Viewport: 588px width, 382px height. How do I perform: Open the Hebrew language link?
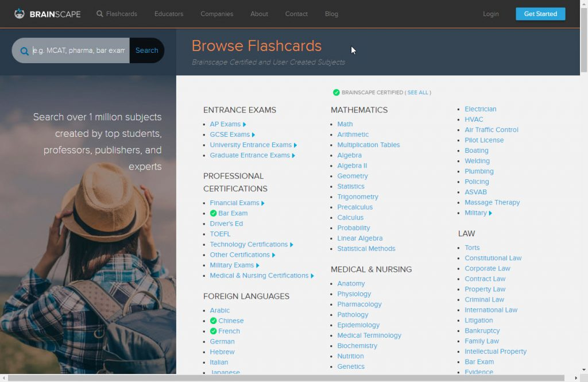click(222, 352)
